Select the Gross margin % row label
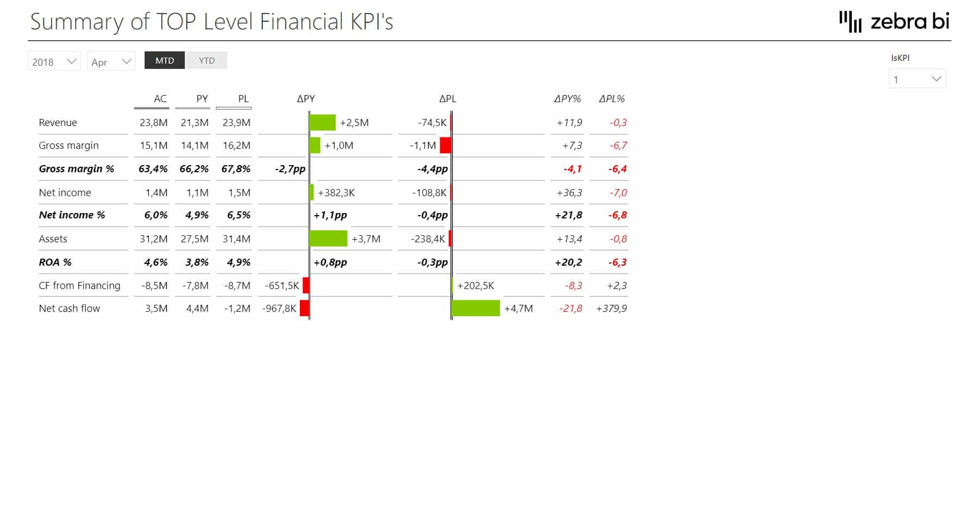The image size is (980, 527). click(x=77, y=168)
